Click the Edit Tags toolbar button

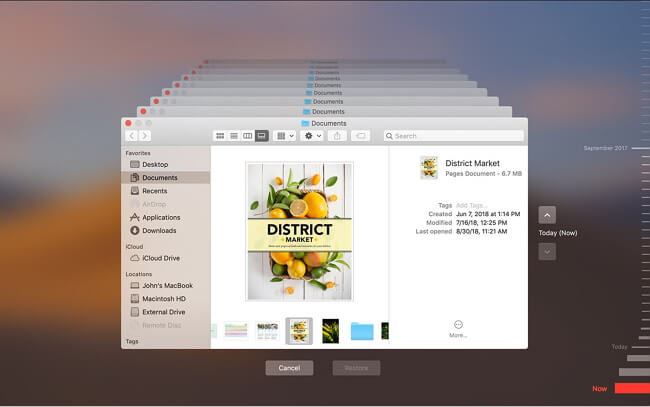pyautogui.click(x=361, y=135)
